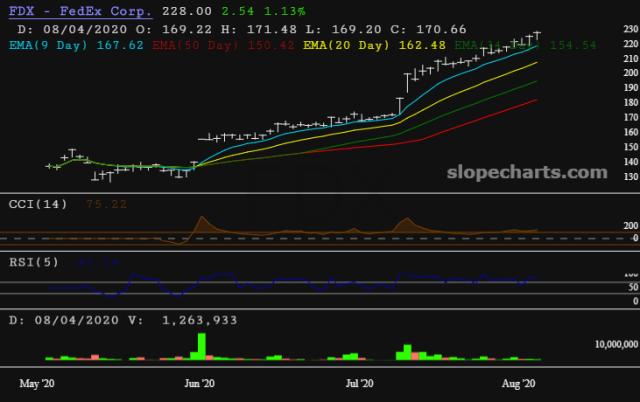
Task: Click the RSI(5) indicator label
Action: tap(34, 262)
